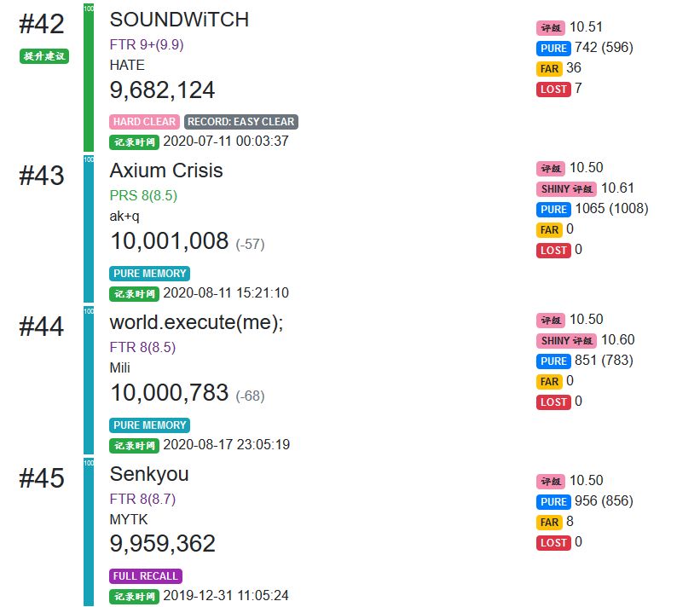Click the score 10,001,008
Image resolution: width=700 pixels, height=607 pixels.
[169, 241]
